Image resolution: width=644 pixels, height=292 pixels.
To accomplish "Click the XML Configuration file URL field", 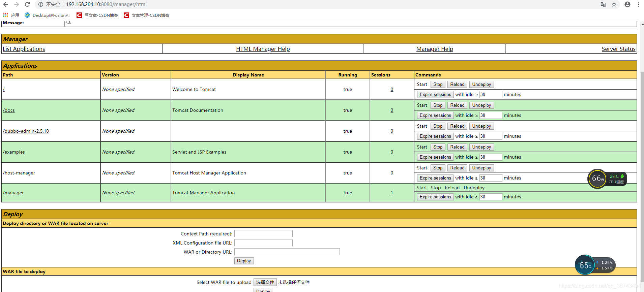I will (263, 243).
